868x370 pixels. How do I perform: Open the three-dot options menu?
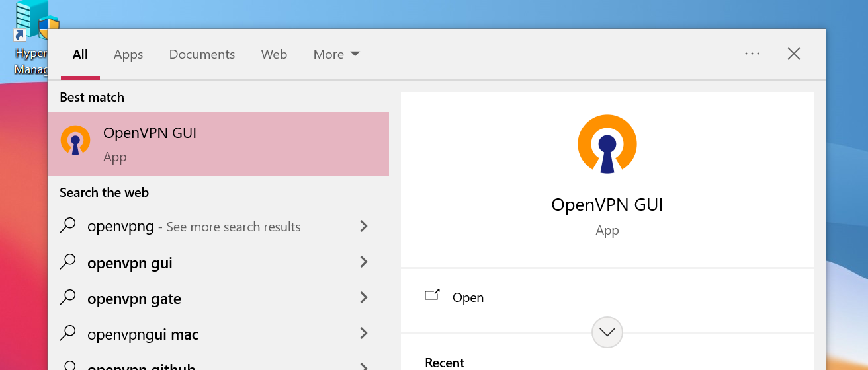point(752,54)
